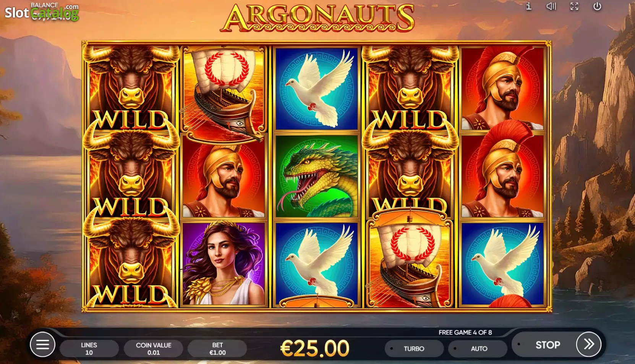Mute the game sound
635x364 pixels.
tap(551, 6)
